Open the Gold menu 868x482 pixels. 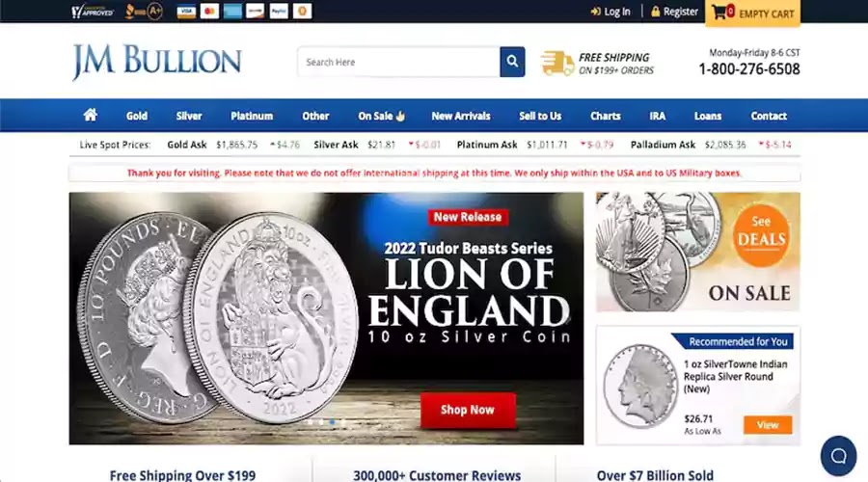pyautogui.click(x=137, y=116)
